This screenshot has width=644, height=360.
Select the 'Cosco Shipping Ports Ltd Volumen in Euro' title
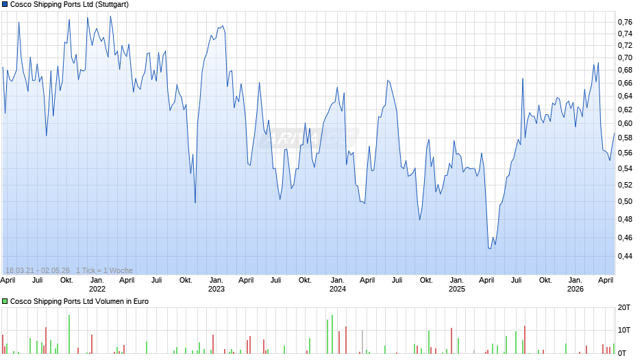coord(79,301)
